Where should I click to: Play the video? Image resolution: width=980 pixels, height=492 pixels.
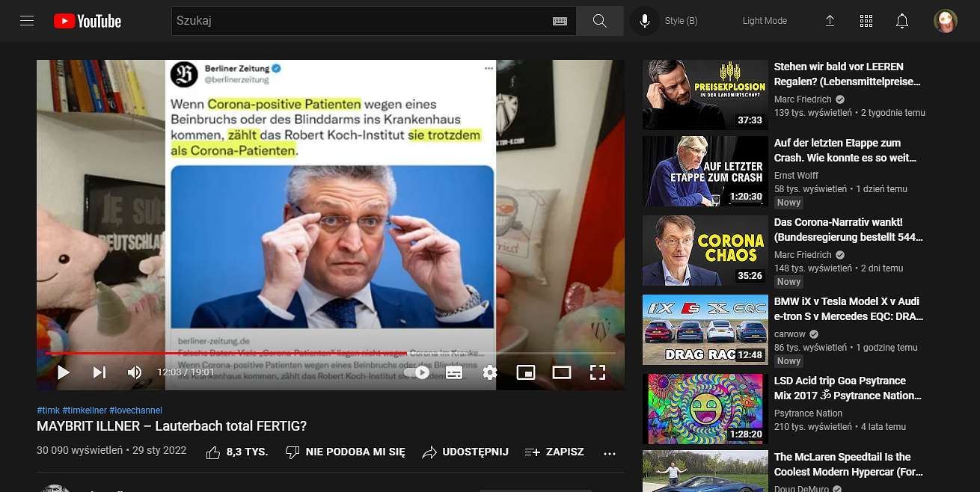pos(64,372)
